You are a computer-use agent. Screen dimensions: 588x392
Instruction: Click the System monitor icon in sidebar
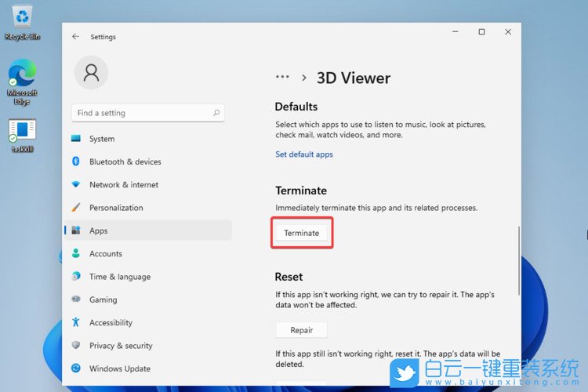pos(76,139)
